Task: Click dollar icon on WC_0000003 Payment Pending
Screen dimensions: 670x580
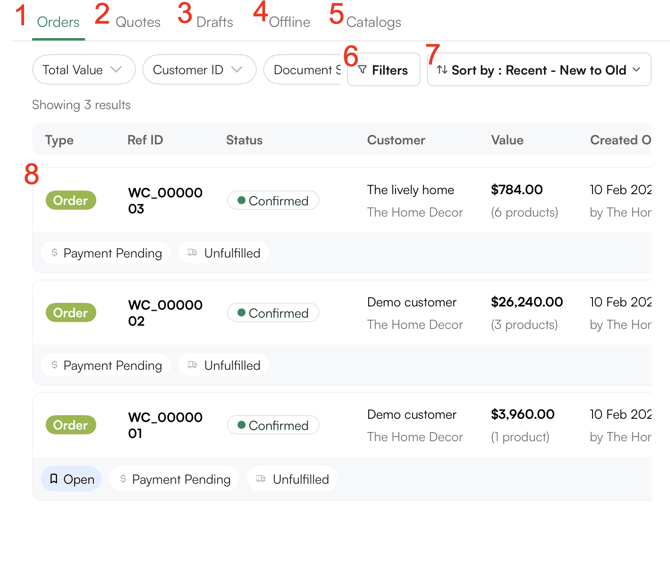Action: coord(54,253)
